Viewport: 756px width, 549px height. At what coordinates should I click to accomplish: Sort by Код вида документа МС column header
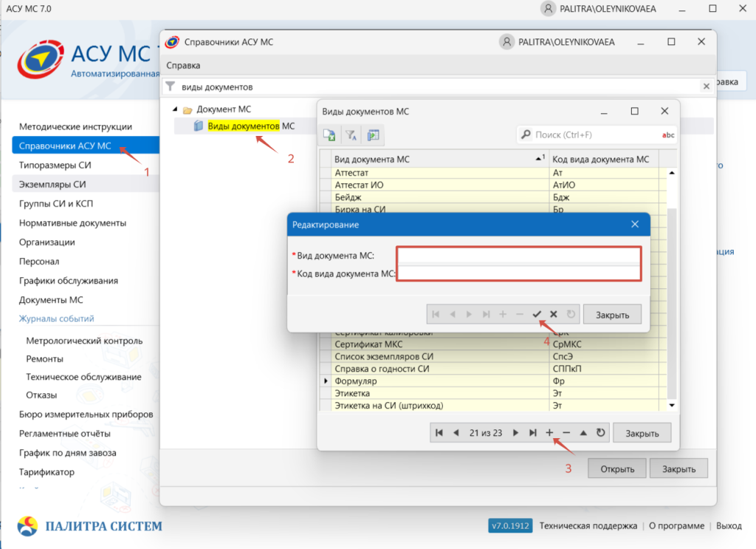pyautogui.click(x=604, y=159)
